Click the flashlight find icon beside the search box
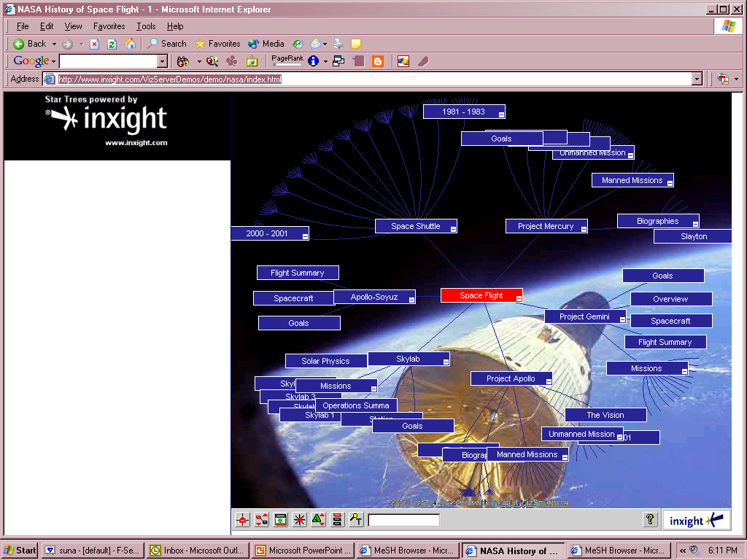 click(356, 520)
